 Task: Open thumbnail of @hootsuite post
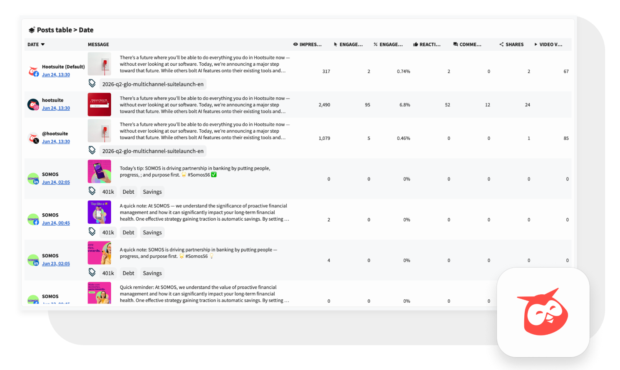coord(99,131)
